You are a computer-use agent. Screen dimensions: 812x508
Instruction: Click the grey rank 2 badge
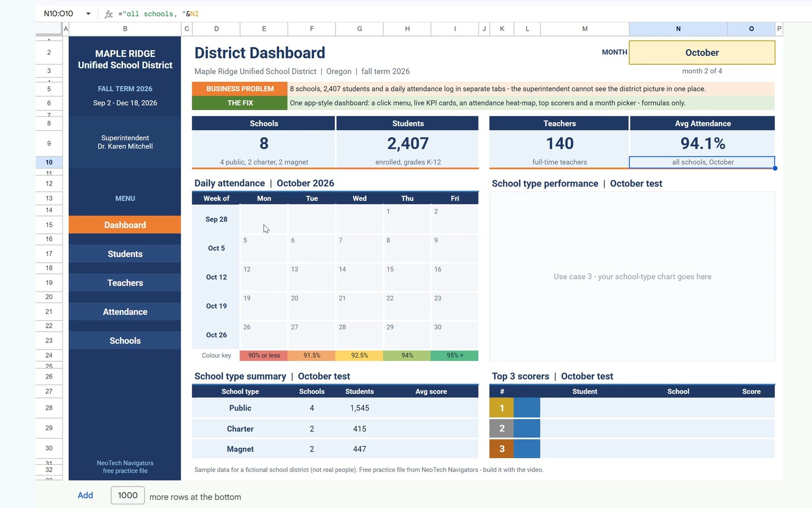click(x=501, y=428)
